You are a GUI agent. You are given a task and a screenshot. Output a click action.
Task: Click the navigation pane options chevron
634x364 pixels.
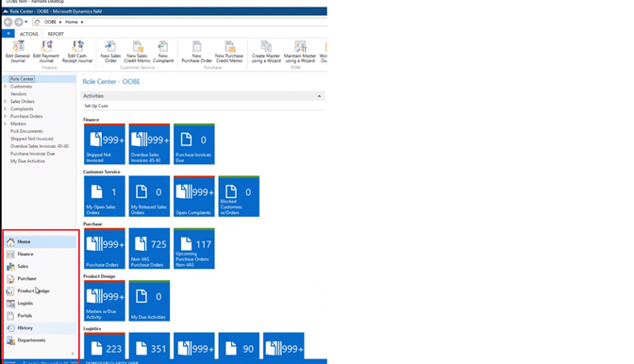[73, 354]
